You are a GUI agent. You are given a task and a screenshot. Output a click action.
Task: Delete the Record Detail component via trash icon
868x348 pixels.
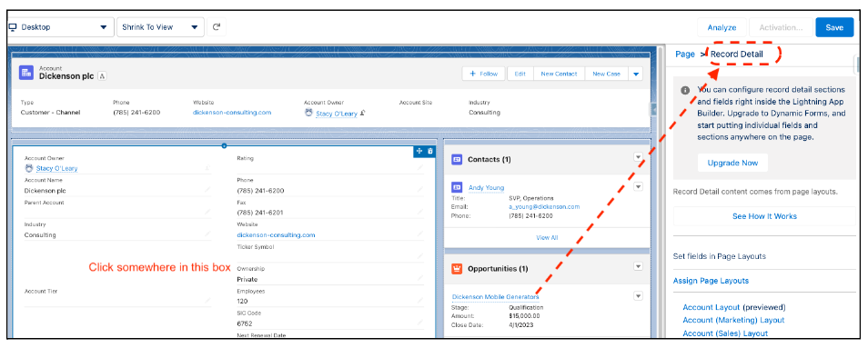click(429, 151)
